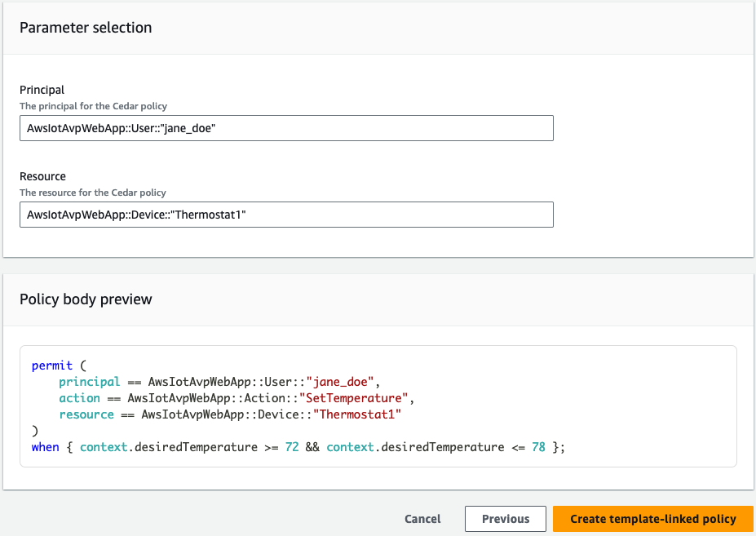Image resolution: width=756 pixels, height=536 pixels.
Task: Click the Resource field description text
Action: 92,193
